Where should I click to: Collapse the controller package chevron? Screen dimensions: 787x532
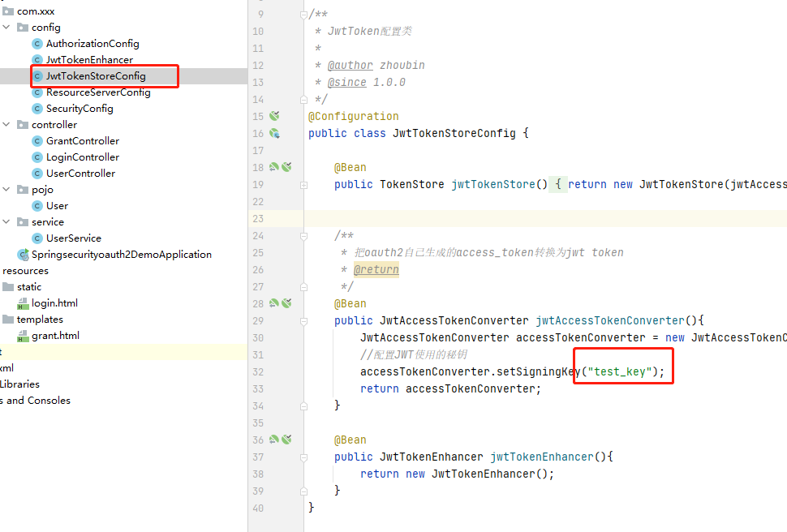coord(6,124)
